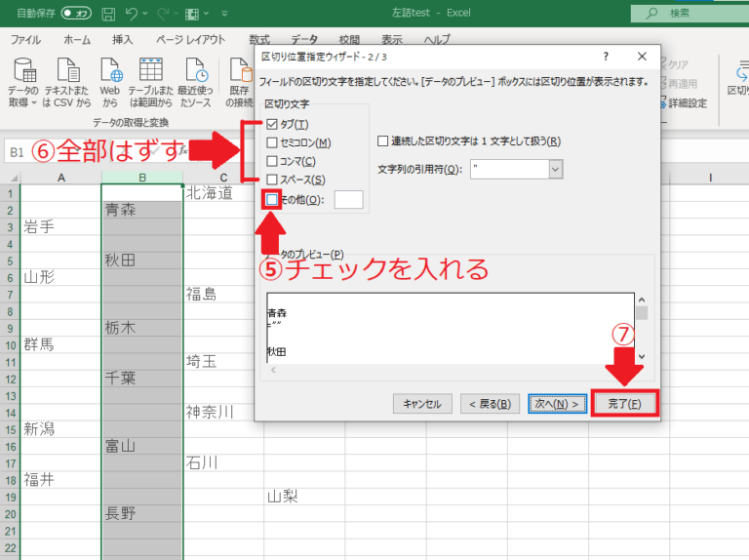Click the その他 delimiter text field
The width and height of the screenshot is (749, 560).
(x=349, y=199)
